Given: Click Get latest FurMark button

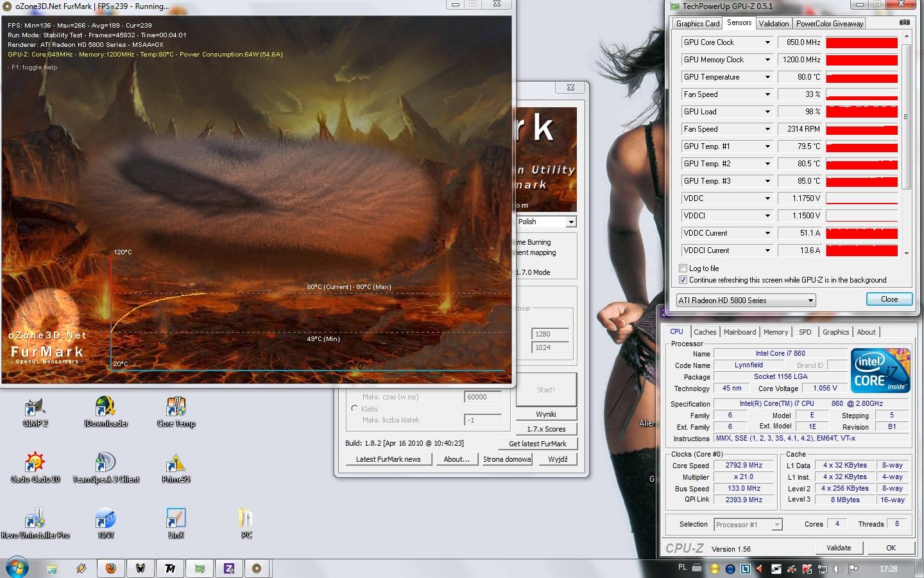Looking at the screenshot, I should pyautogui.click(x=538, y=444).
